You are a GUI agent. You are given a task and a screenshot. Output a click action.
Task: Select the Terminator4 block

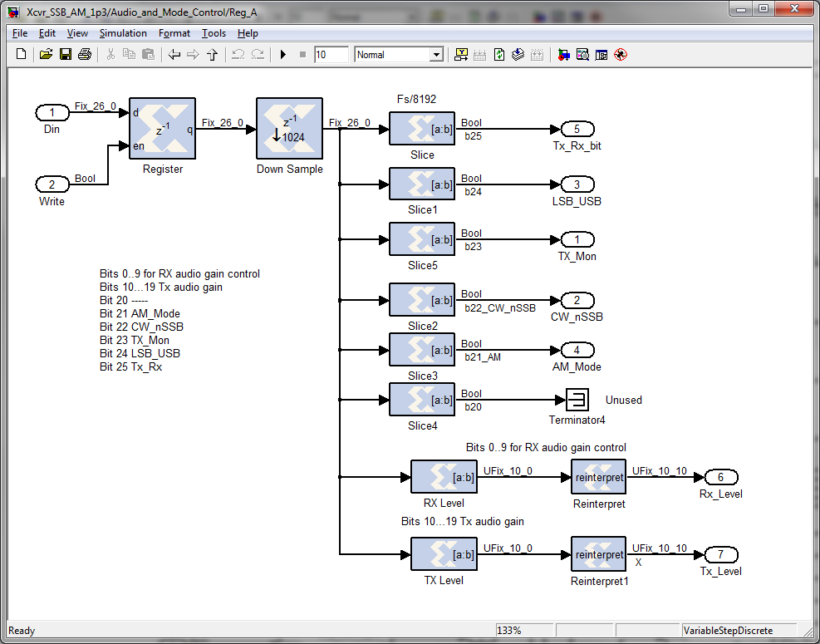tap(577, 400)
